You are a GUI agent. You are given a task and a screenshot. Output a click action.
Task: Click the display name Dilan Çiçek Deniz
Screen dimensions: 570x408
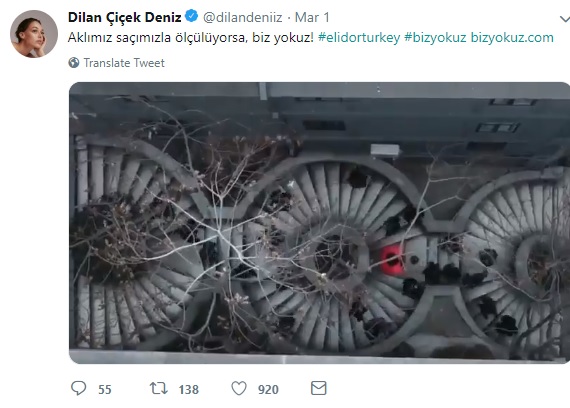[x=124, y=17]
